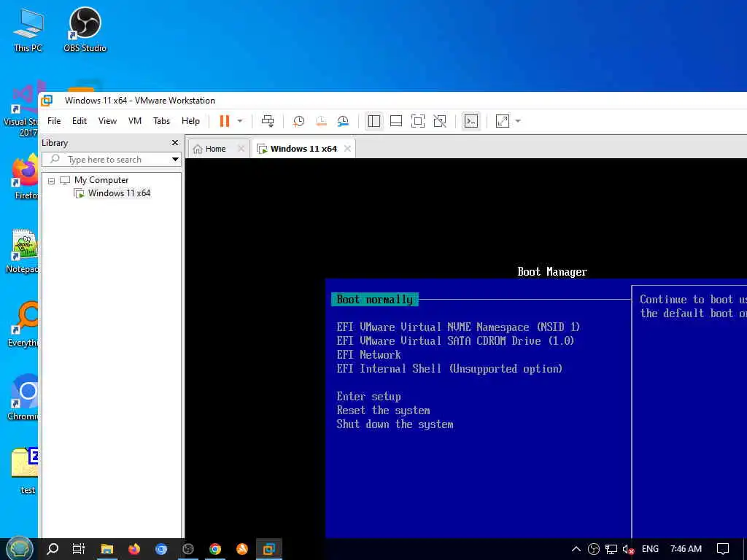Image resolution: width=747 pixels, height=560 pixels.
Task: Open File Explorer from taskbar
Action: pos(107,549)
